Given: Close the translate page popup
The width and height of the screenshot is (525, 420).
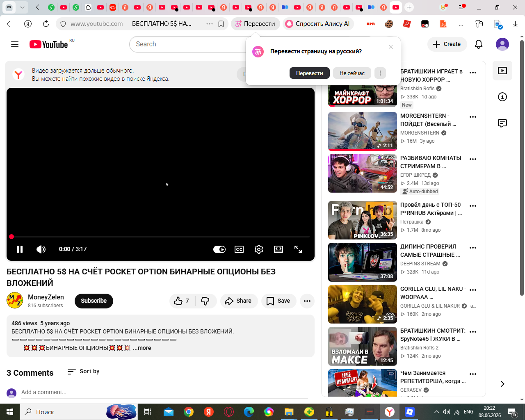Looking at the screenshot, I should tap(391, 47).
